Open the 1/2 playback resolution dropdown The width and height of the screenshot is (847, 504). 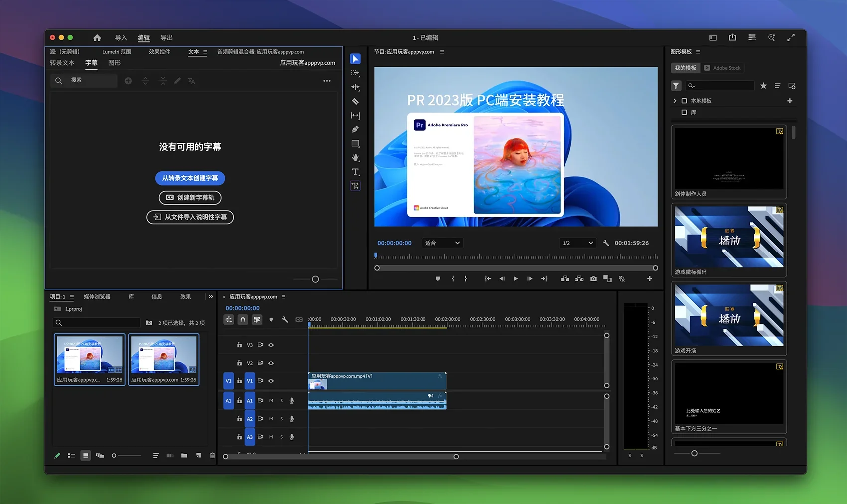click(x=577, y=243)
